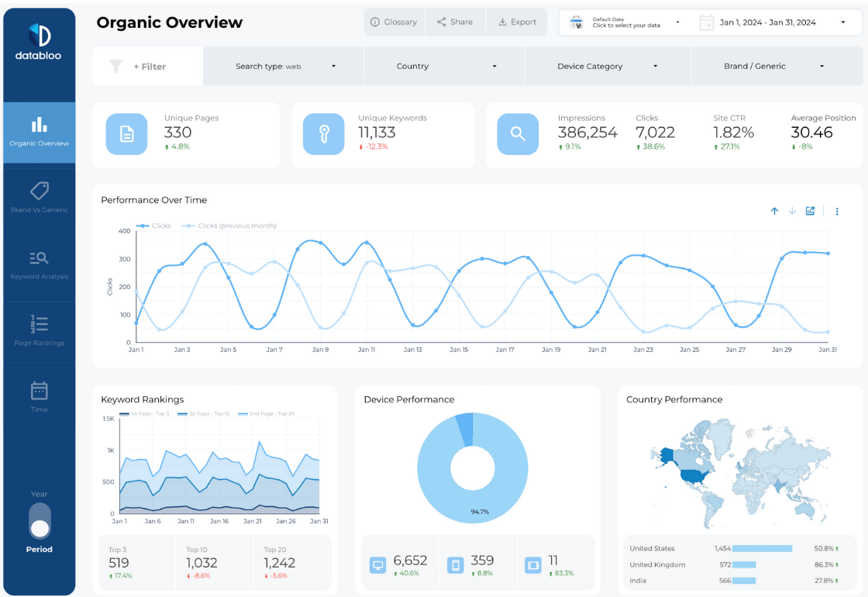Click the Top 3 value 519

pos(119,563)
